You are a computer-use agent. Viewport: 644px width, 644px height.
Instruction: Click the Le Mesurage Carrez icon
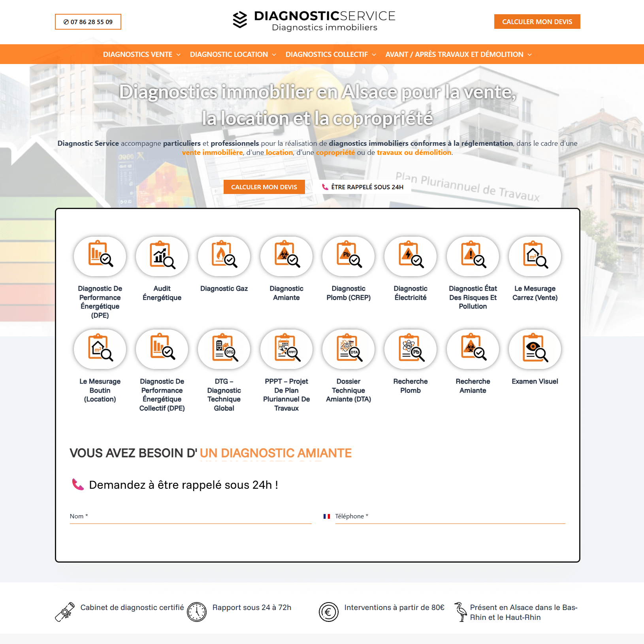pos(535,256)
